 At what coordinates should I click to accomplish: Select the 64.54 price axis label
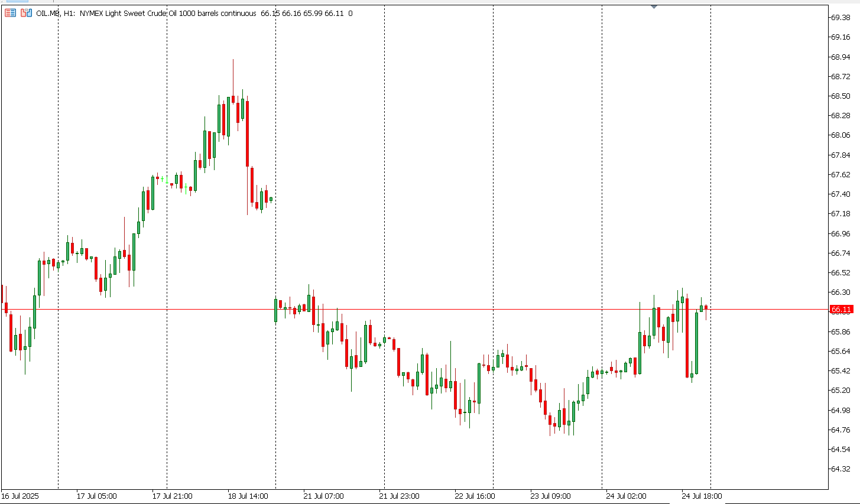(x=840, y=449)
